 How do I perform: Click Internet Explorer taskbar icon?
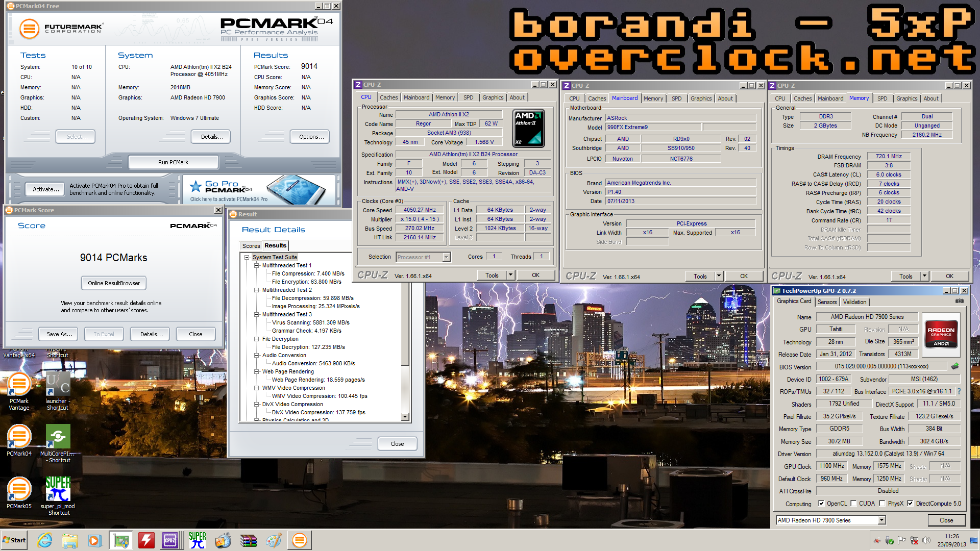click(x=45, y=540)
